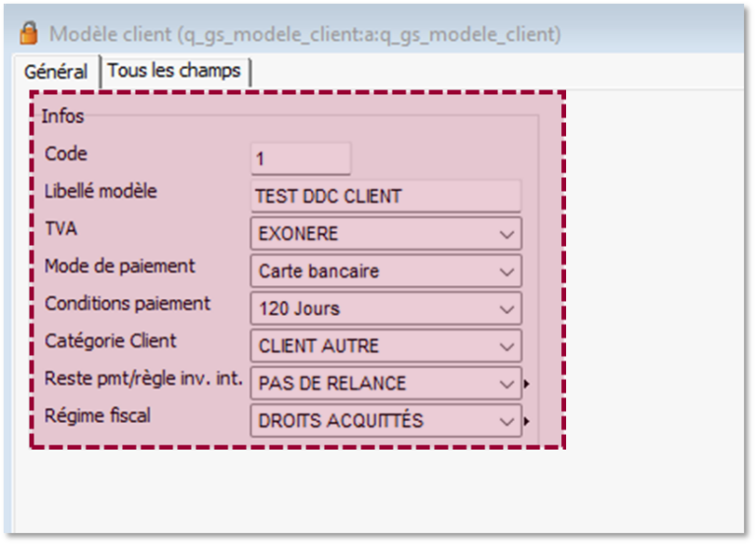
Task: Click the Modèle client window title text
Action: point(305,34)
